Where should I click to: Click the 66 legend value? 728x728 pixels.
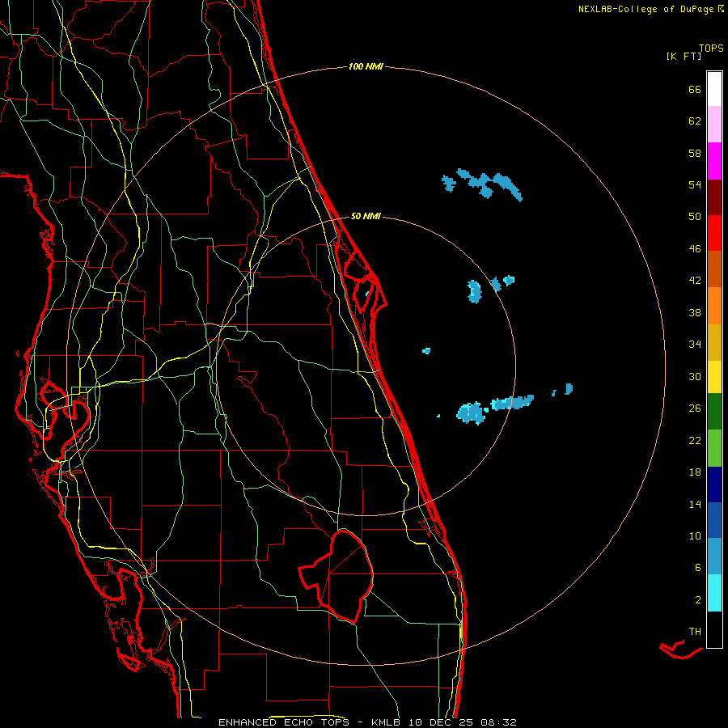(x=695, y=89)
